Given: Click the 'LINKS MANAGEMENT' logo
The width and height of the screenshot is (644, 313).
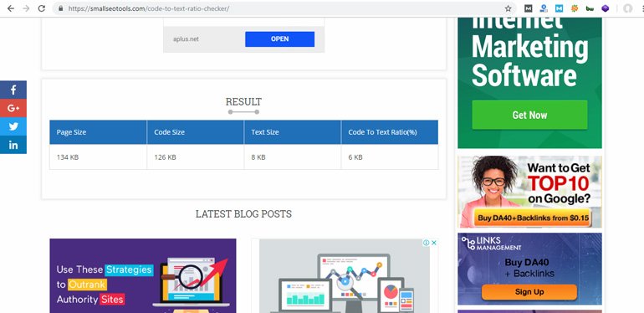Looking at the screenshot, I should [491, 244].
